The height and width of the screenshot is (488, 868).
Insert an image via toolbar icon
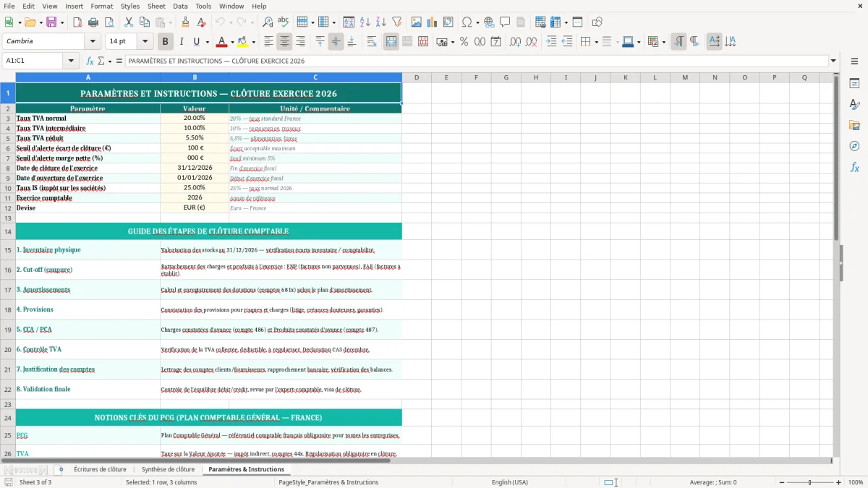tap(417, 22)
